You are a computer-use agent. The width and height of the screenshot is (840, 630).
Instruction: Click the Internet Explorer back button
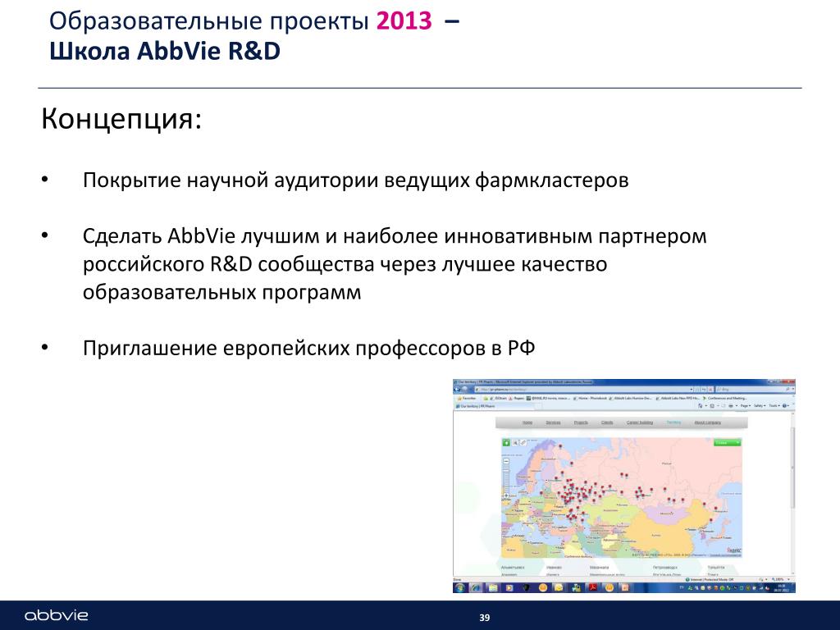(x=456, y=389)
